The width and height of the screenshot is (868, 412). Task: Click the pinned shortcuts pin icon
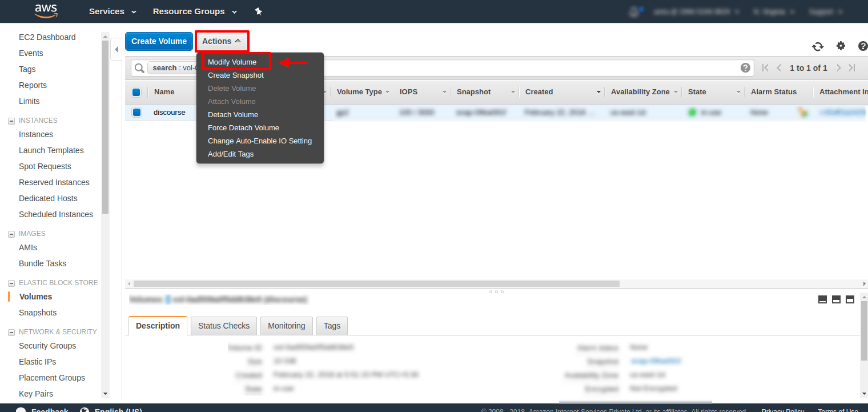(x=258, y=11)
